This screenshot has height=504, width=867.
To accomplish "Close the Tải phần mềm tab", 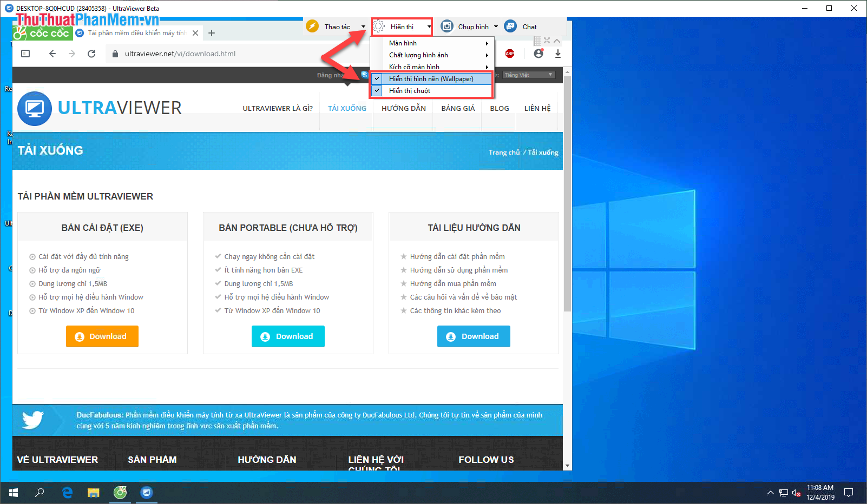I will tap(195, 33).
